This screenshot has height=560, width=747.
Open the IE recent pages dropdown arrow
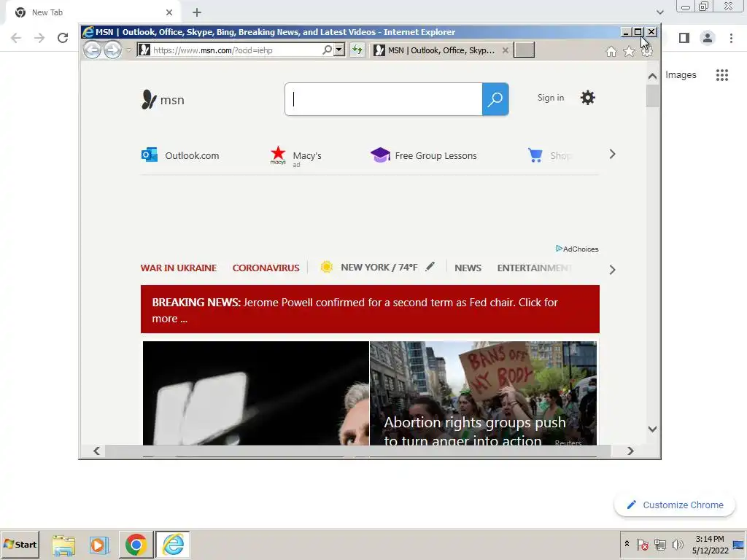(x=128, y=50)
